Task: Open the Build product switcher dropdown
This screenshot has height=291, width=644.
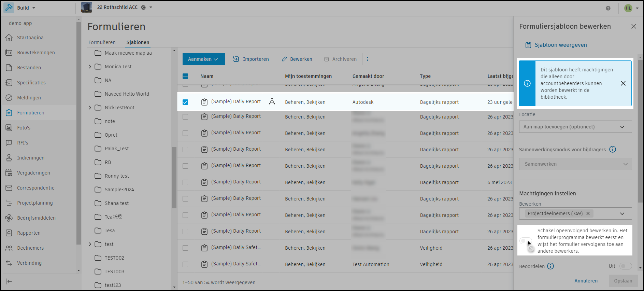Action: [20, 8]
